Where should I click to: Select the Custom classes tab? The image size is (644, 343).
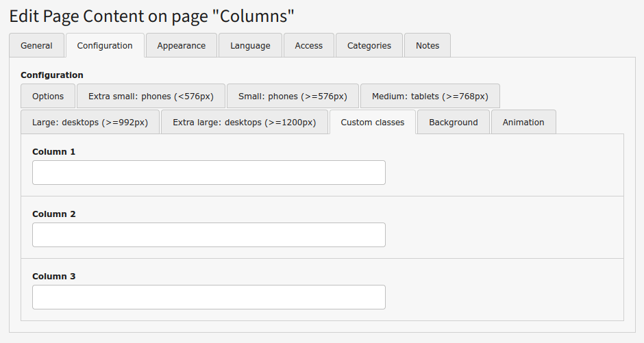pyautogui.click(x=372, y=123)
